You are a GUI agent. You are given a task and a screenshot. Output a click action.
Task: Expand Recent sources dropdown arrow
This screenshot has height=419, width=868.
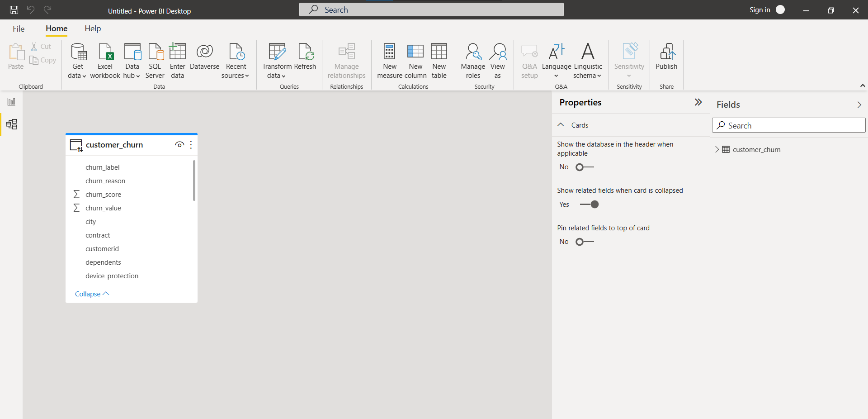coord(247,76)
